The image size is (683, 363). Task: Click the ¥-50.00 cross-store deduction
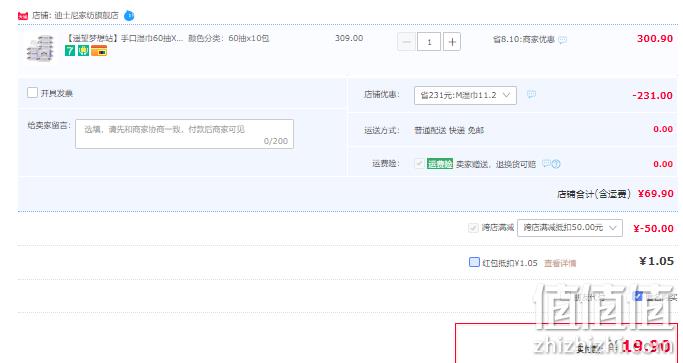[x=653, y=228]
